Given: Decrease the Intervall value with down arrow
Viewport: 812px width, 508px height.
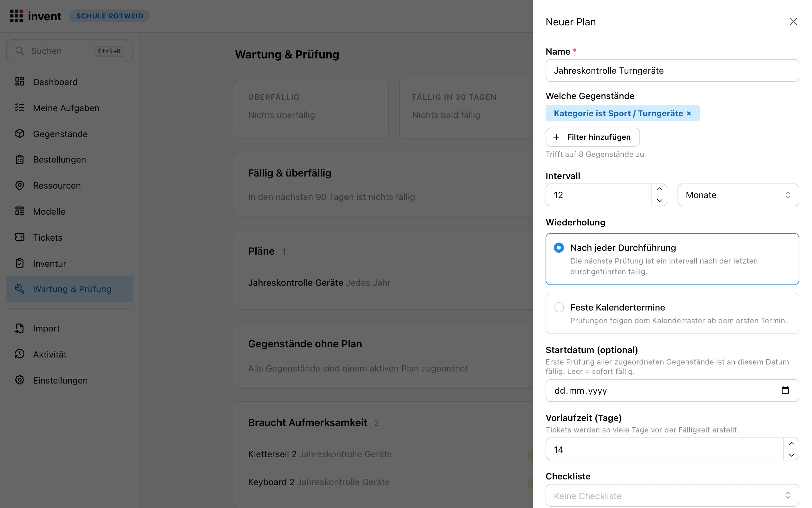Looking at the screenshot, I should tap(660, 201).
